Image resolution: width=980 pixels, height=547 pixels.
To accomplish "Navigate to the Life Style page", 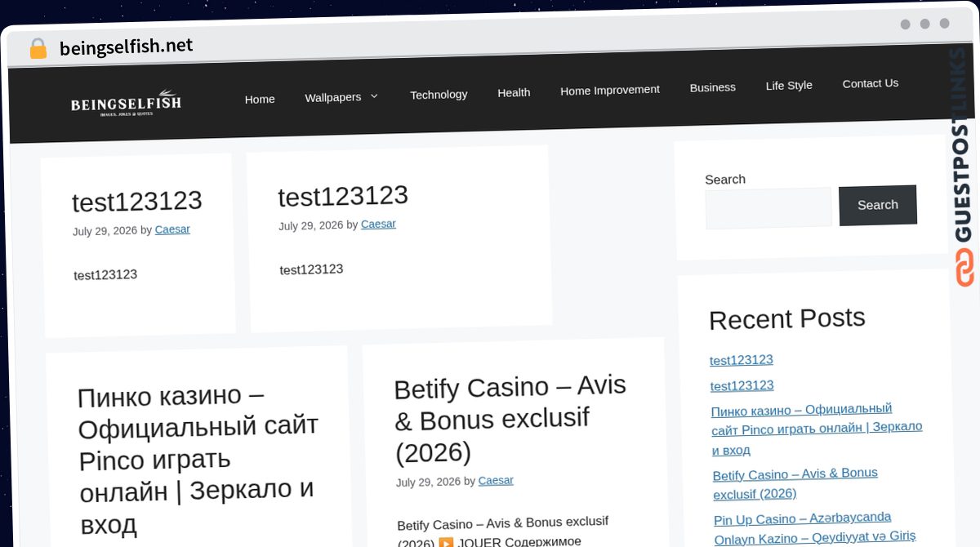I will (x=789, y=85).
